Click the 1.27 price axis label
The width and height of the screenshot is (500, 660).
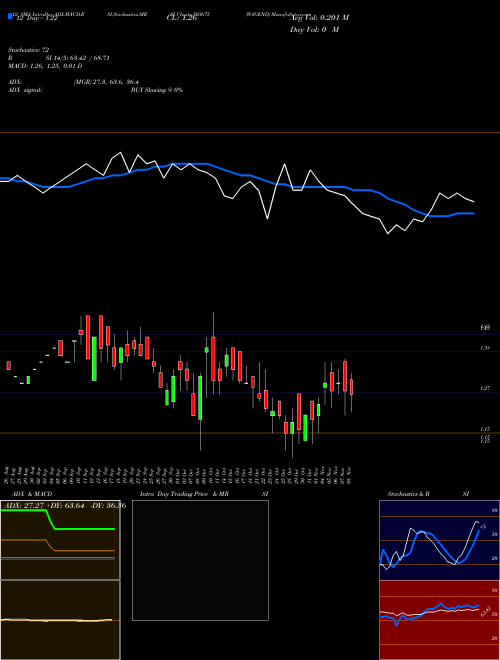(x=485, y=388)
